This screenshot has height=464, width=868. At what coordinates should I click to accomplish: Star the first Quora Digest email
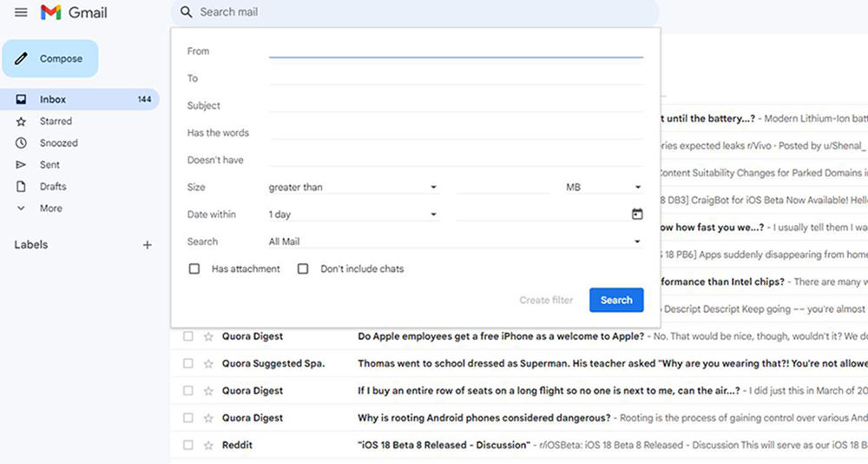pos(208,336)
